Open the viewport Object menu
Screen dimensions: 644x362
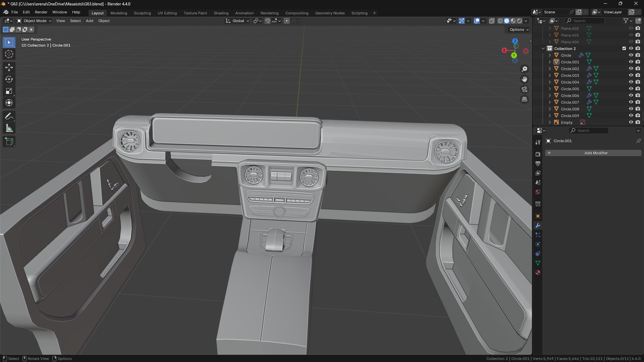tap(104, 21)
